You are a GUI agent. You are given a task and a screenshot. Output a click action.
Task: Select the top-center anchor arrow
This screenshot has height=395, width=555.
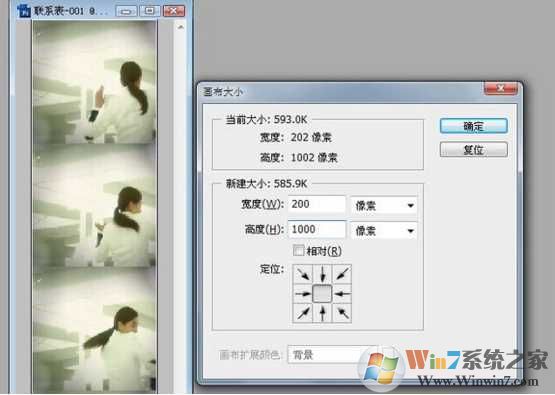pos(322,274)
